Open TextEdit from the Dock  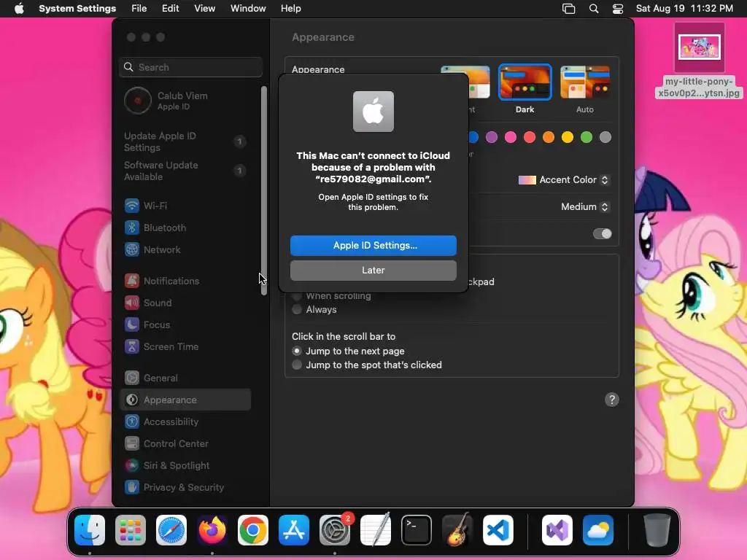[x=376, y=530]
